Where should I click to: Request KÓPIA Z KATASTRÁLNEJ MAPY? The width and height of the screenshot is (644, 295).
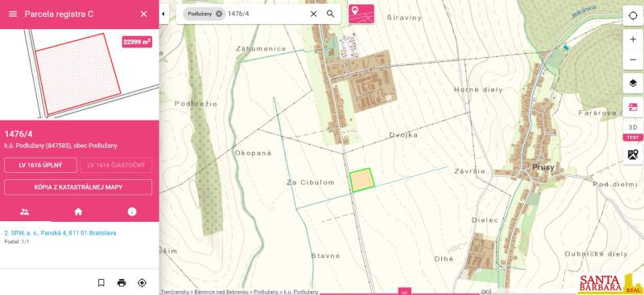pyautogui.click(x=78, y=187)
